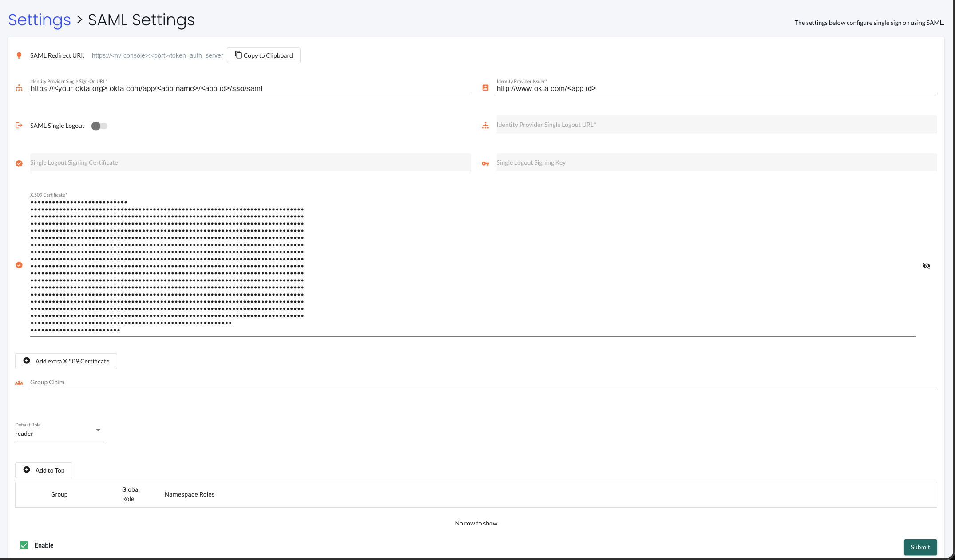Click the SAML Settings page title
The width and height of the screenshot is (955, 560).
pyautogui.click(x=141, y=20)
